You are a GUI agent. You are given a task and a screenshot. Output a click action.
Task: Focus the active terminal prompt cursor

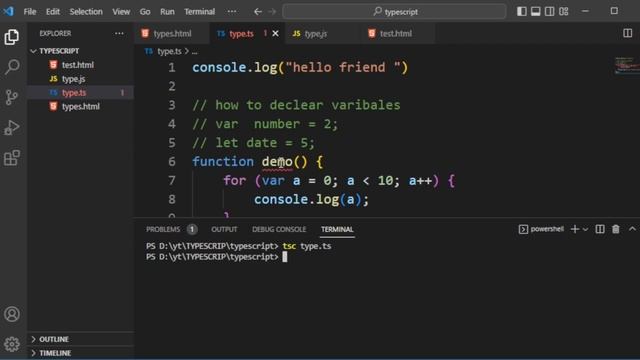point(284,257)
